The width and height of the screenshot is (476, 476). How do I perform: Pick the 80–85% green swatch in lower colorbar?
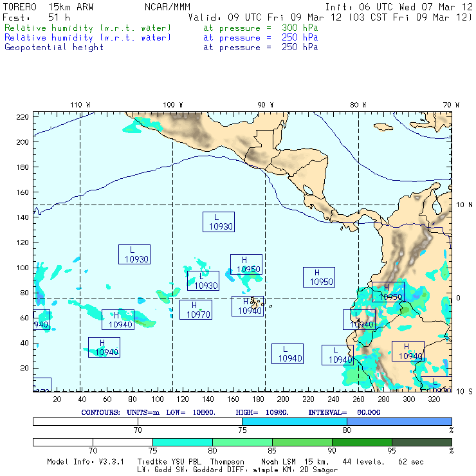coord(243,442)
